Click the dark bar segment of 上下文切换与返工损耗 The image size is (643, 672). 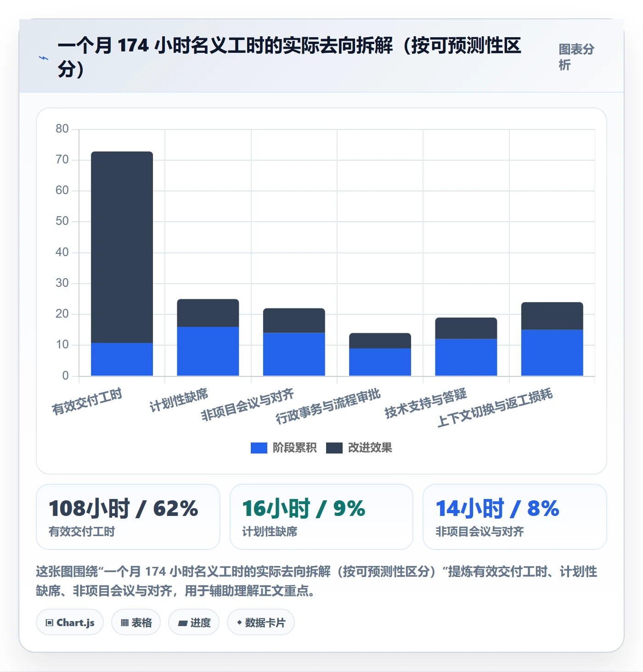click(552, 316)
